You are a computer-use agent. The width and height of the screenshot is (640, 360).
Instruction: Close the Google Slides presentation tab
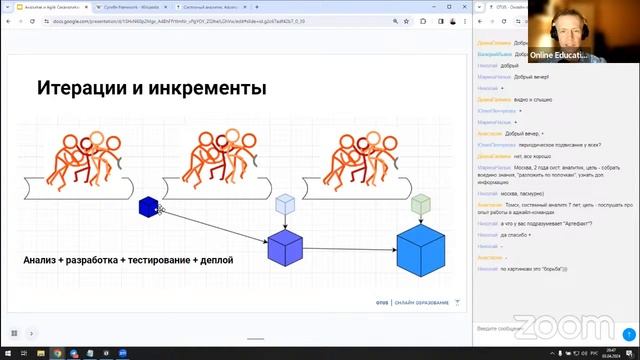pyautogui.click(x=86, y=7)
